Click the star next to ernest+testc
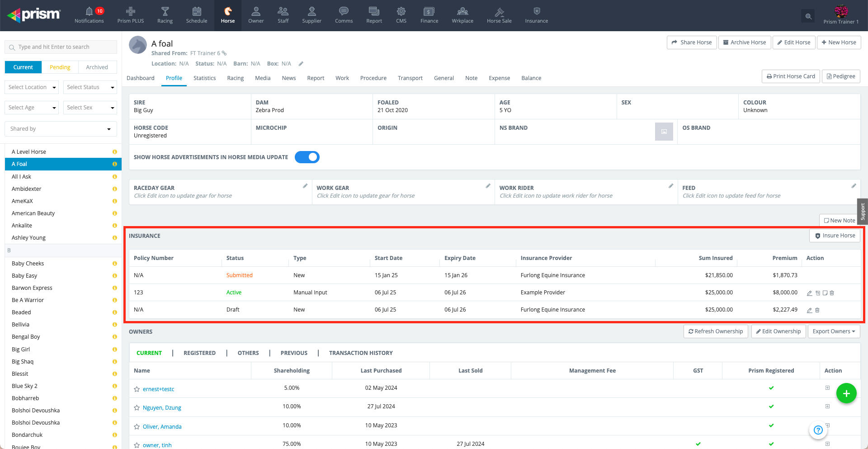 click(137, 389)
